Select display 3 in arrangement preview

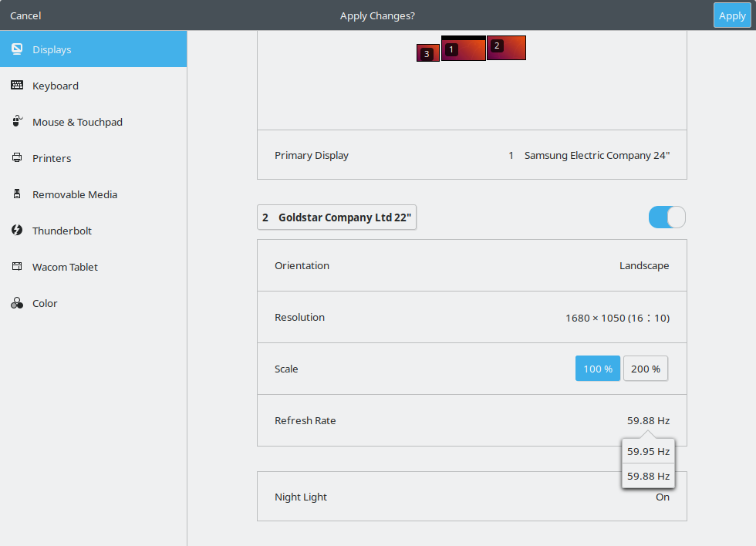pyautogui.click(x=428, y=53)
